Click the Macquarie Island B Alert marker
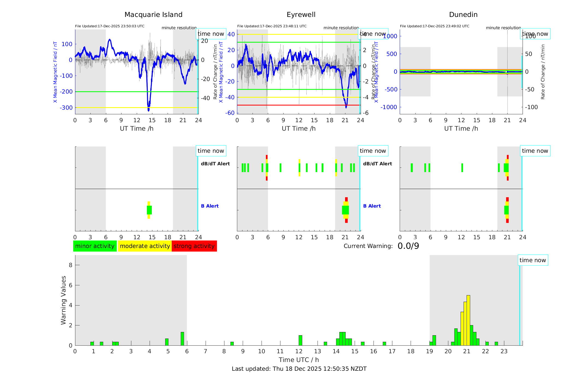 coord(149,210)
